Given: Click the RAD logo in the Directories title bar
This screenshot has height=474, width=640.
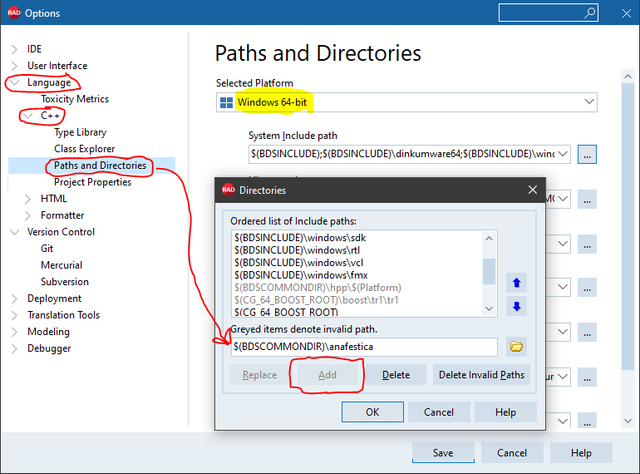Looking at the screenshot, I should pyautogui.click(x=229, y=190).
